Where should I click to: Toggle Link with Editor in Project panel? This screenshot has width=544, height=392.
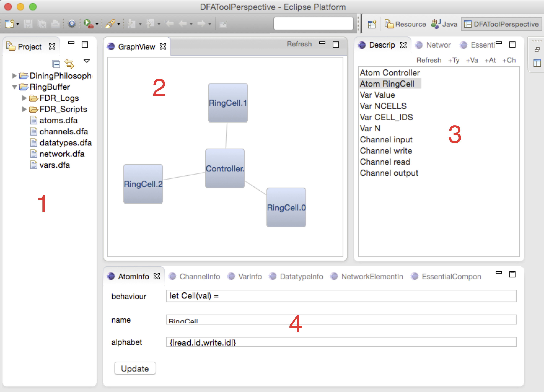pos(69,63)
